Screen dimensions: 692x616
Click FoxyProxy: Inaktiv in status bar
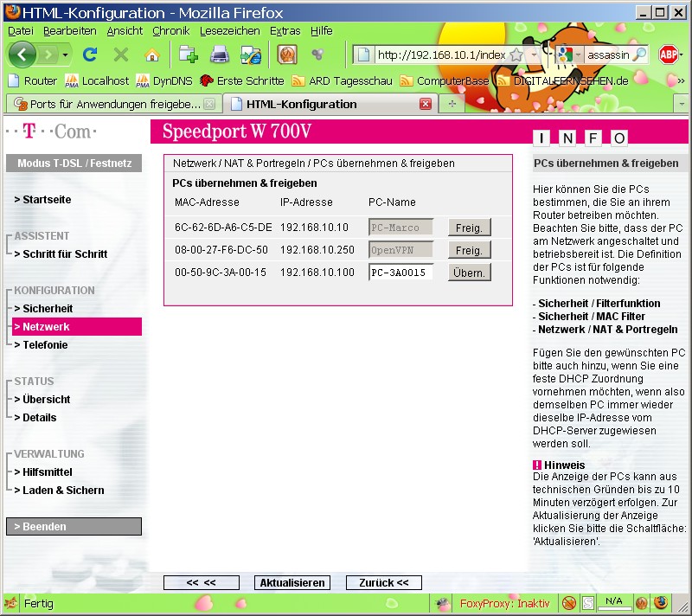pos(504,603)
